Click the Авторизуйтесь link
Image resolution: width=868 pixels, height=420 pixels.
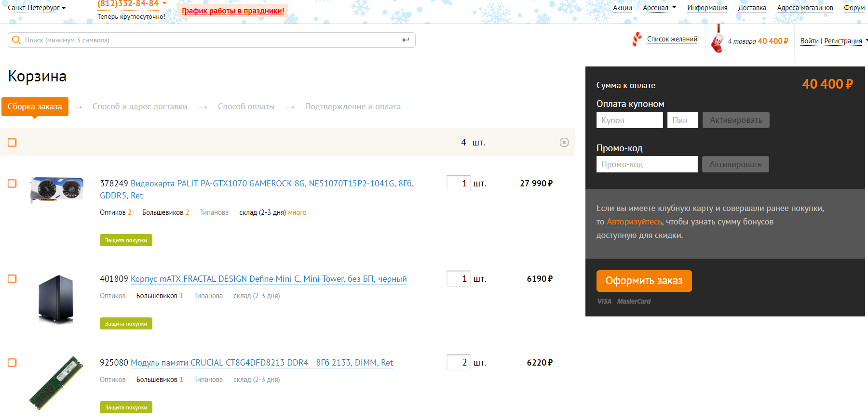(x=634, y=222)
